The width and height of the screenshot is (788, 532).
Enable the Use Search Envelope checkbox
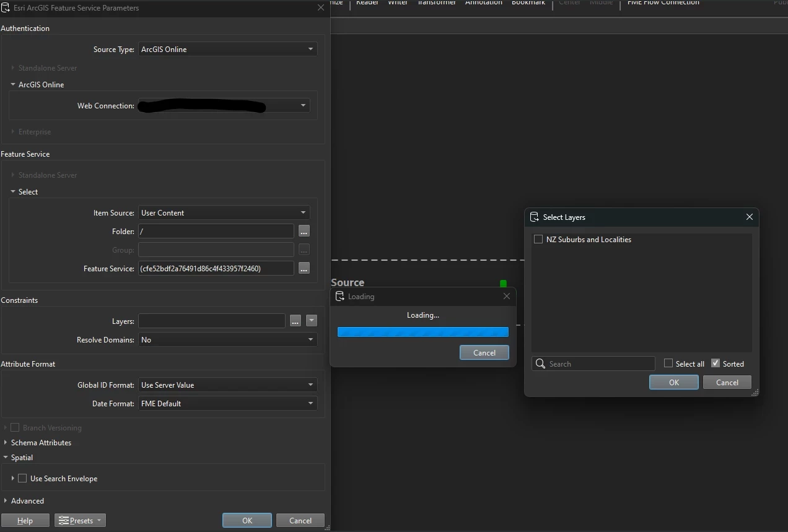click(x=22, y=478)
